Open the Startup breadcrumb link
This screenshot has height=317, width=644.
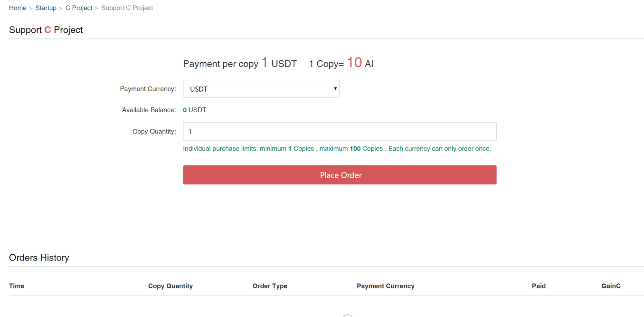(46, 8)
